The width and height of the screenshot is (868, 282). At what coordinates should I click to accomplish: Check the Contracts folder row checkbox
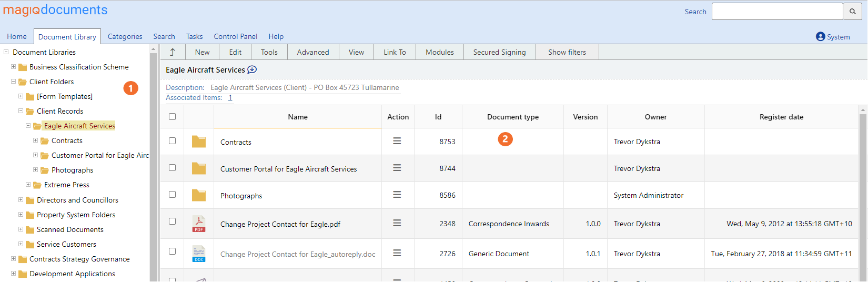(x=172, y=141)
